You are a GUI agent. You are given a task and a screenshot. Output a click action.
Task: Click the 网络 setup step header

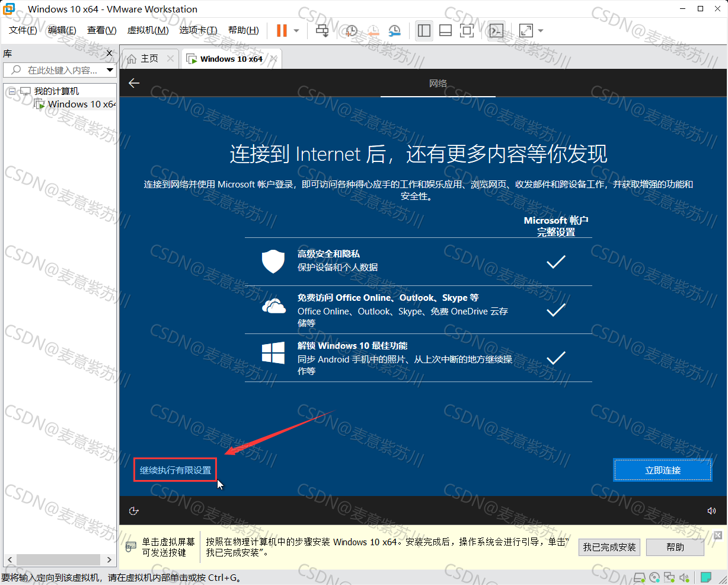tap(438, 84)
